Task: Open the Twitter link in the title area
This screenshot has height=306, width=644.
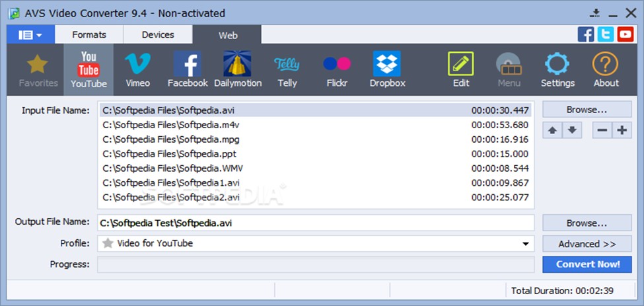Action: (x=606, y=34)
